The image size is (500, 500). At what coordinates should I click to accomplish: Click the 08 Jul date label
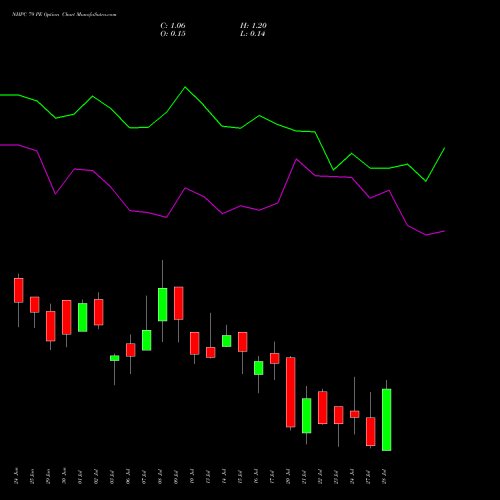click(160, 476)
